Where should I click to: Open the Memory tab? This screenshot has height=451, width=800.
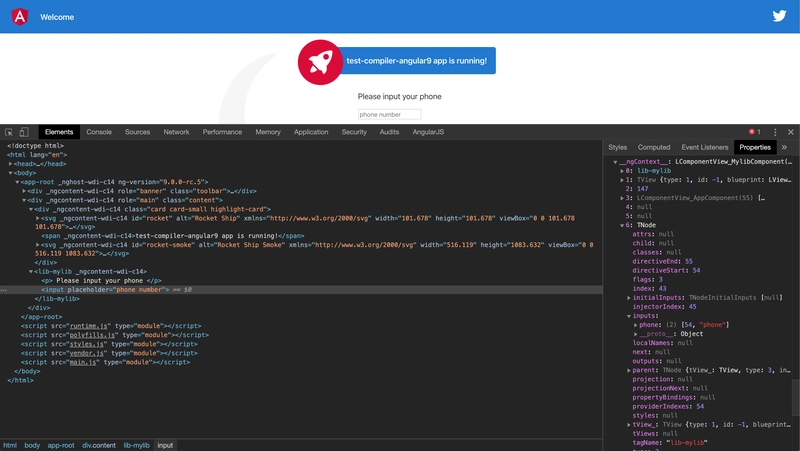point(268,132)
